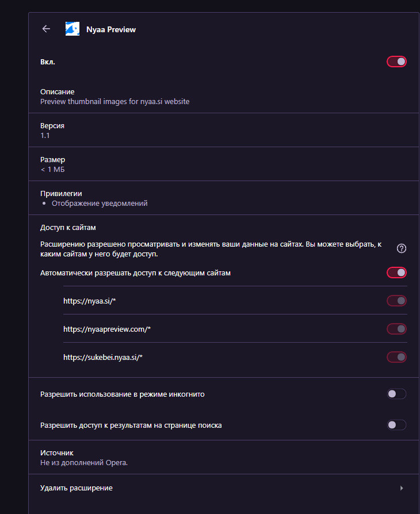Image resolution: width=420 pixels, height=514 pixels.
Task: Open the site access help question mark
Action: 401,248
